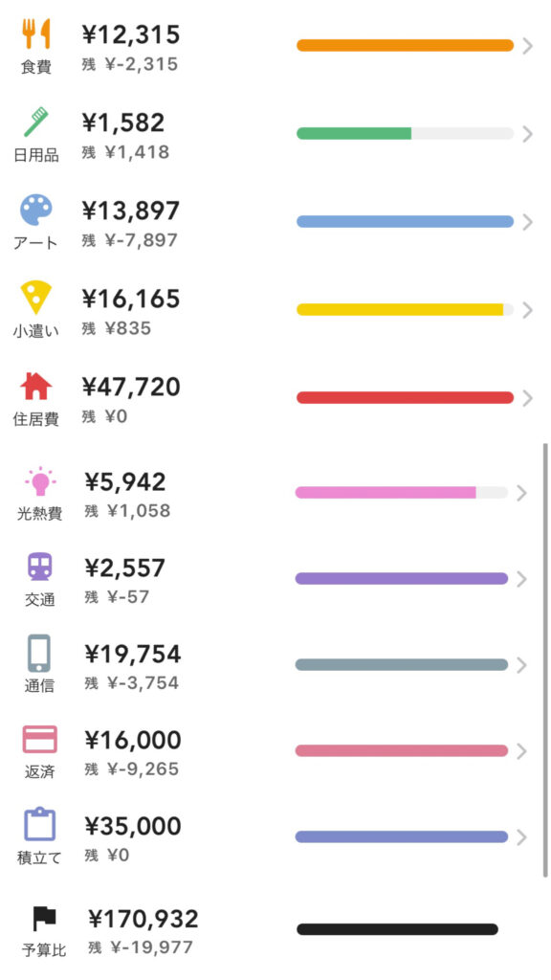Screen dimensions: 551x980
Task: Tap the yellow 小遣い cheese icon
Action: [x=36, y=298]
